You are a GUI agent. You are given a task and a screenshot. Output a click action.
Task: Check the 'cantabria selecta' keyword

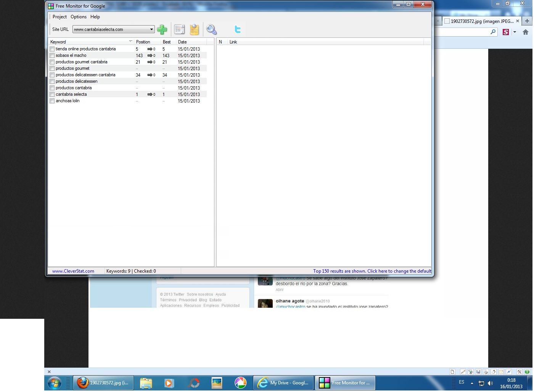[x=52, y=94]
